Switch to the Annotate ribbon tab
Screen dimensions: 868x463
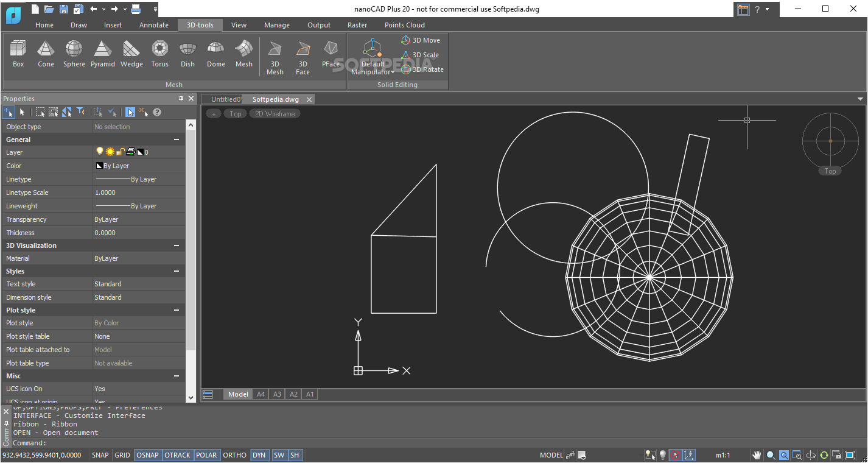pos(154,25)
